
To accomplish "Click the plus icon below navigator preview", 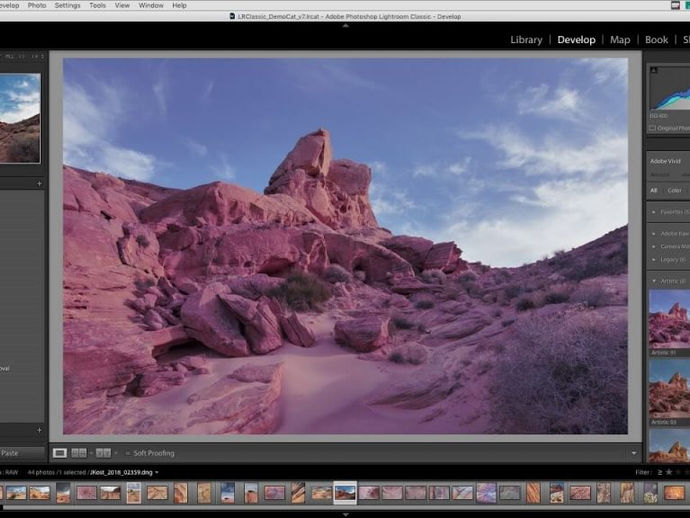I will tap(39, 183).
